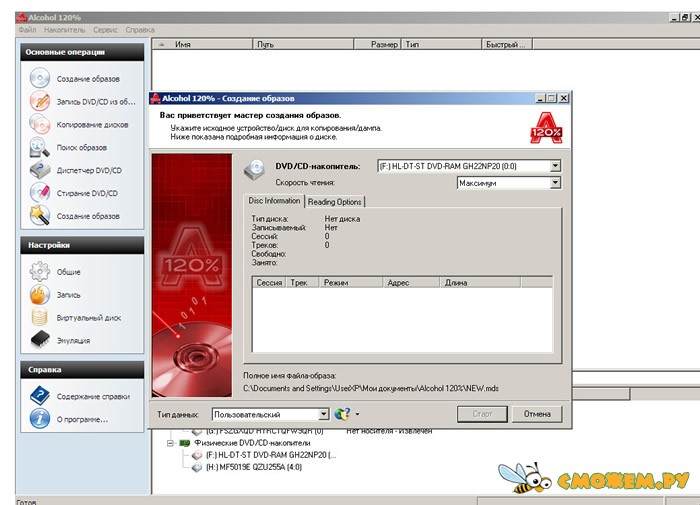Open the DVD/CD-накопитель drive dropdown
Viewport: 700px width, 505px height.
555,166
